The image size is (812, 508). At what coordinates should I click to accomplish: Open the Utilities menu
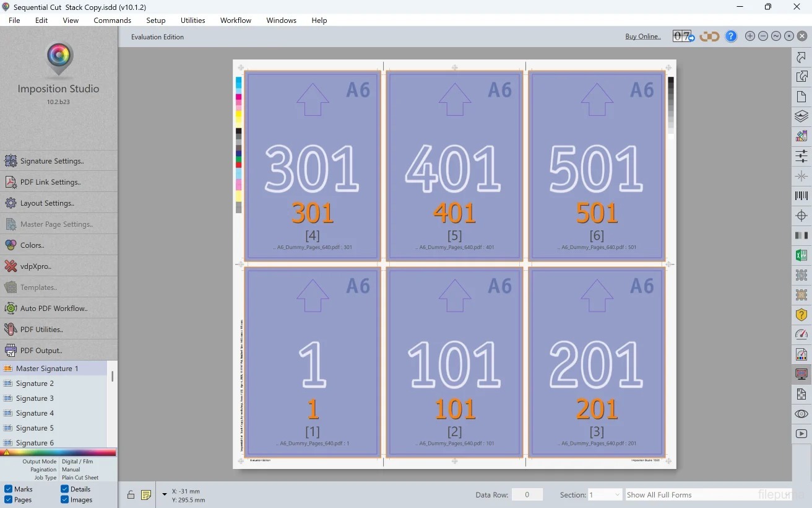[192, 20]
